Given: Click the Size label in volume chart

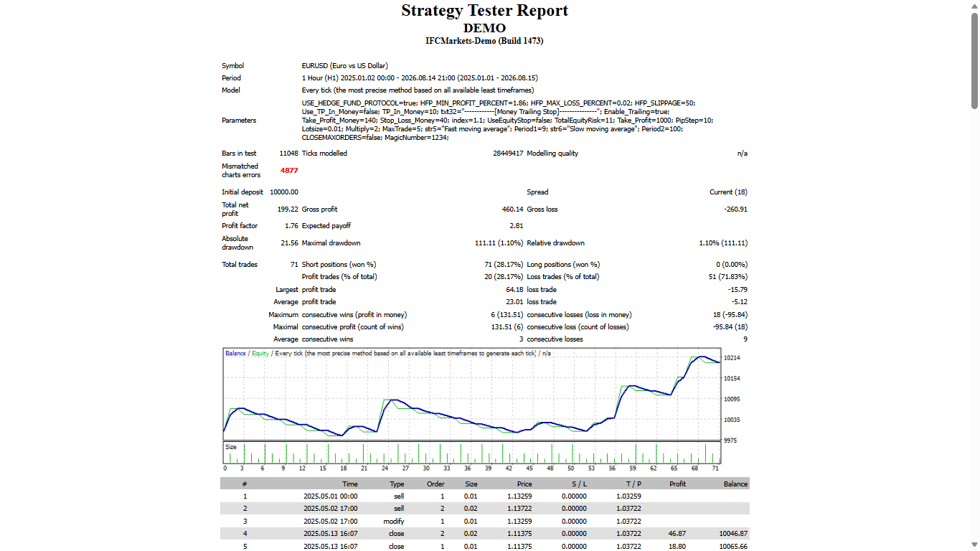Looking at the screenshot, I should click(231, 447).
